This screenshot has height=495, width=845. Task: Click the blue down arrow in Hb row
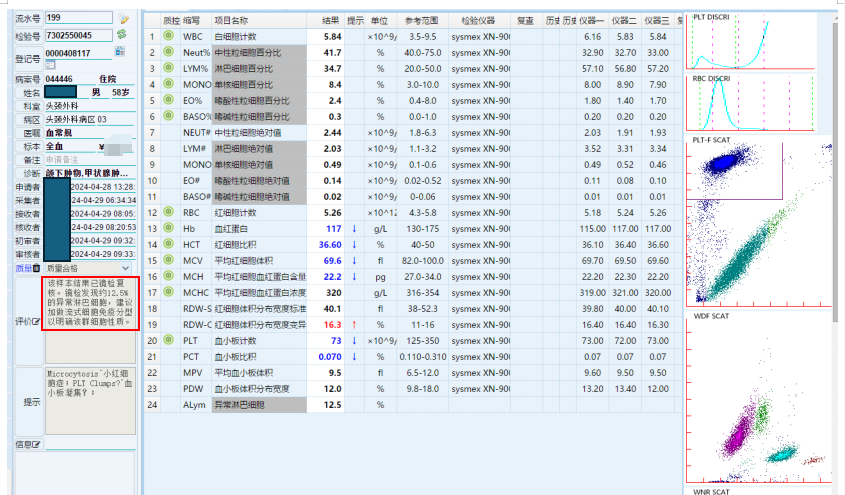point(354,228)
